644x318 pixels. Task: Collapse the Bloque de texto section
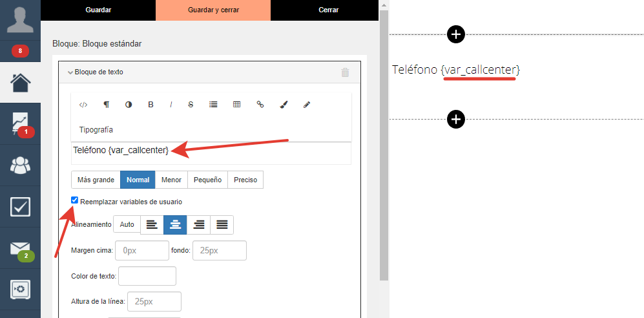(95, 72)
